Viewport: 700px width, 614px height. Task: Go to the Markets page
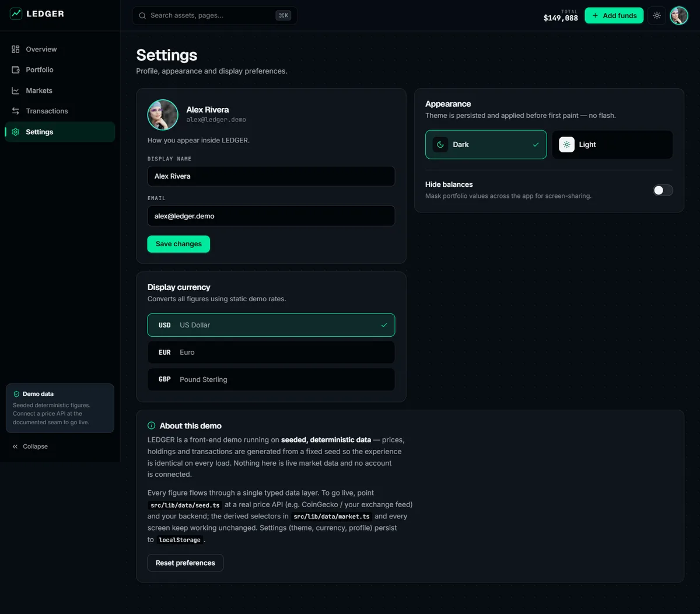coord(60,90)
